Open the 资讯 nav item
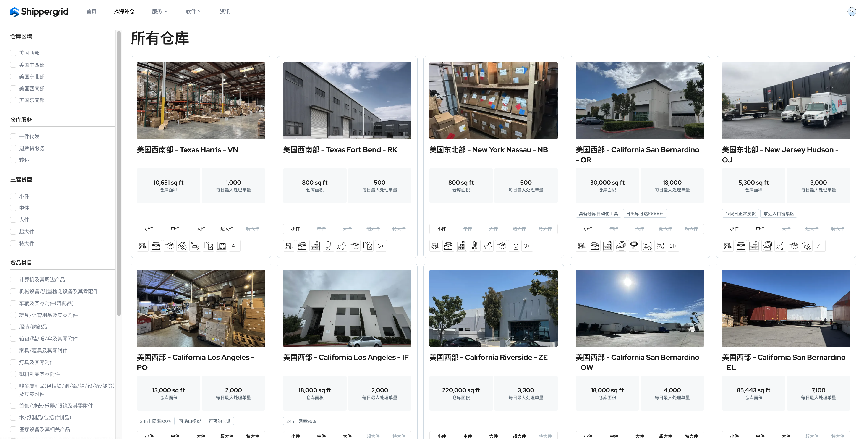868x439 pixels. (225, 11)
